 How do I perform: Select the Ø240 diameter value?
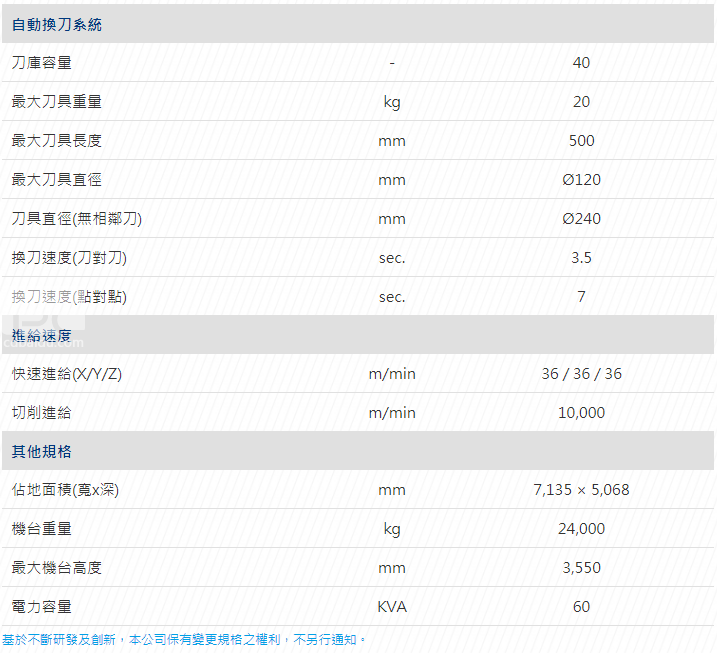[x=581, y=219]
